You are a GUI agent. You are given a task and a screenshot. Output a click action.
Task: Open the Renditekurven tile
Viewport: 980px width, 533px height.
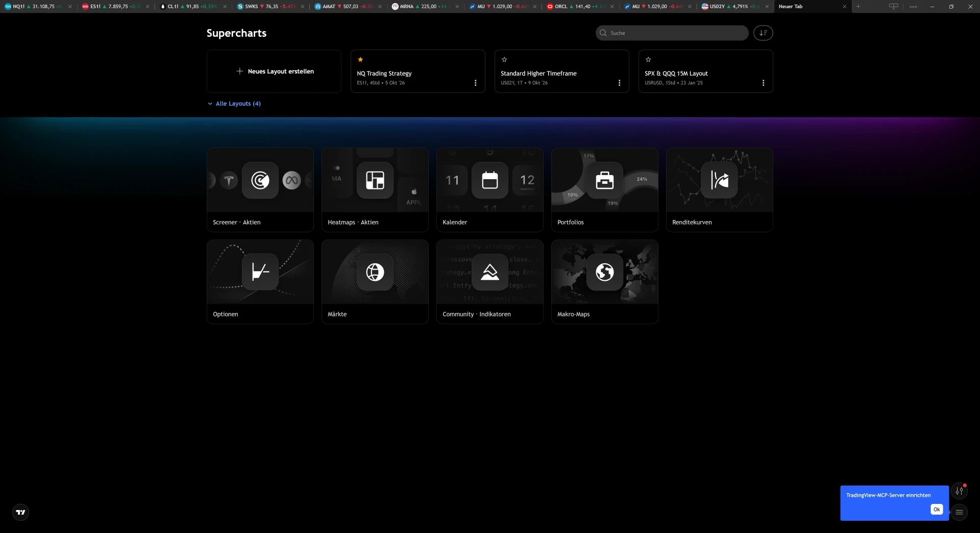pos(720,190)
